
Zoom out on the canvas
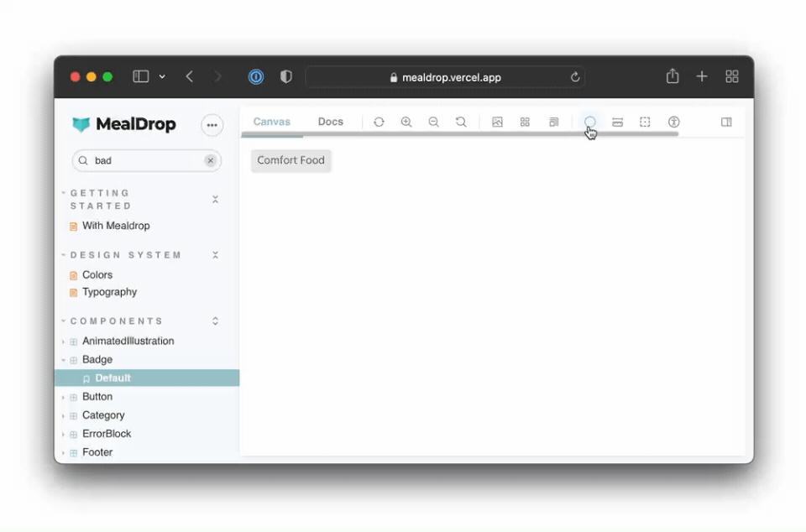(434, 122)
